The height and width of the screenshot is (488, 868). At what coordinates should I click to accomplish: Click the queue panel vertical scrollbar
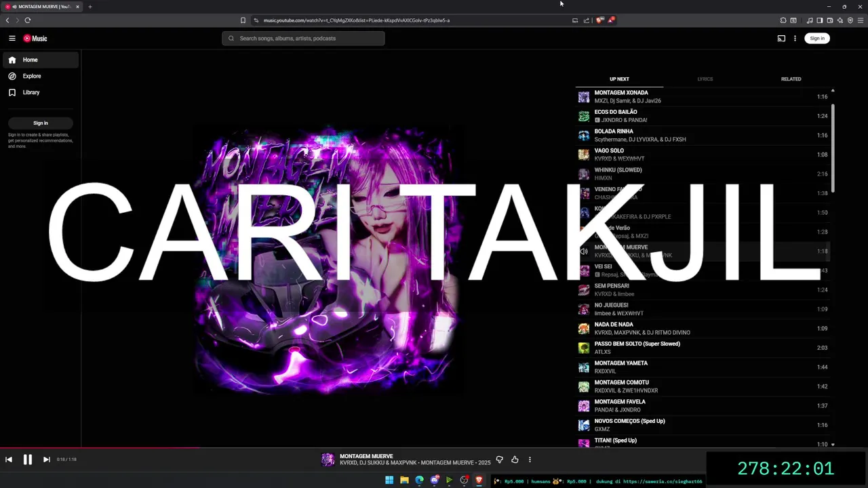[833, 148]
